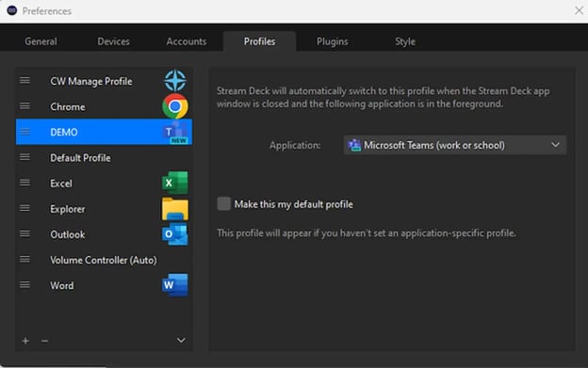The image size is (588, 368).
Task: Open the Accounts tab
Action: click(x=187, y=41)
